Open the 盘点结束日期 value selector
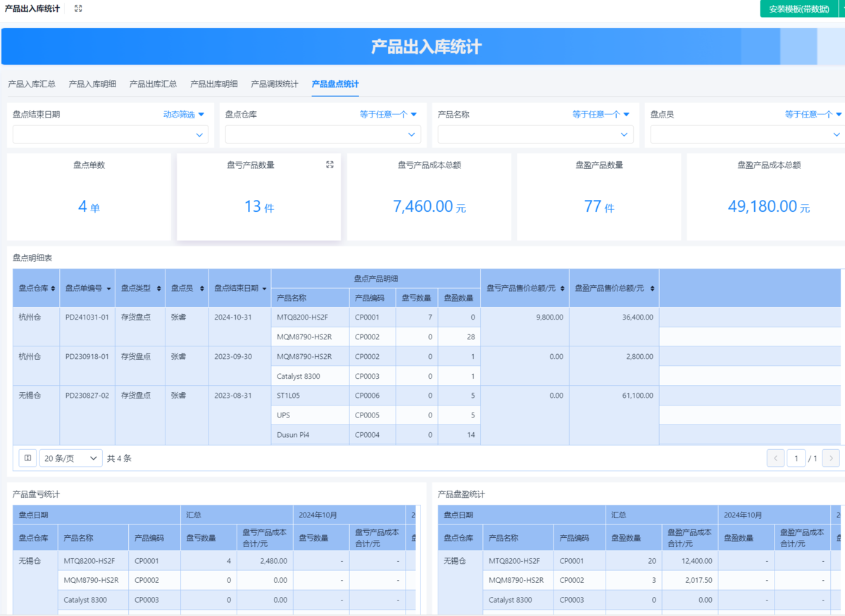Image resolution: width=845 pixels, height=616 pixels. point(111,134)
